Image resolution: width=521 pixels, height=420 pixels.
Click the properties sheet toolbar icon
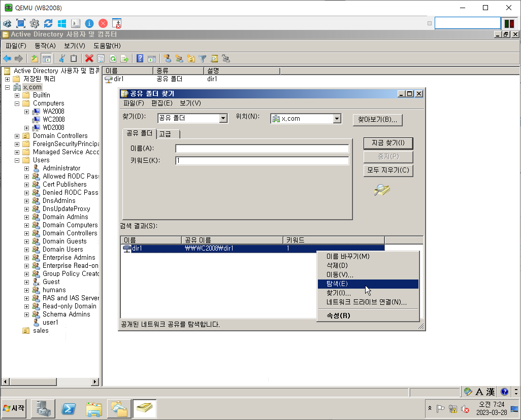coord(101,59)
